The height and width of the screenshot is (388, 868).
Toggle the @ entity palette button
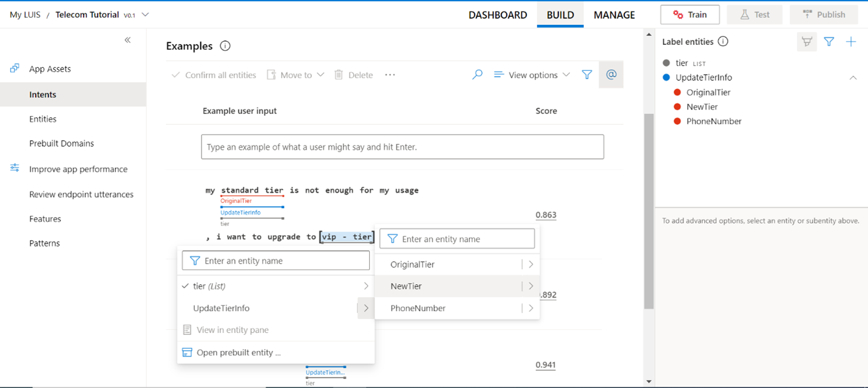click(611, 75)
